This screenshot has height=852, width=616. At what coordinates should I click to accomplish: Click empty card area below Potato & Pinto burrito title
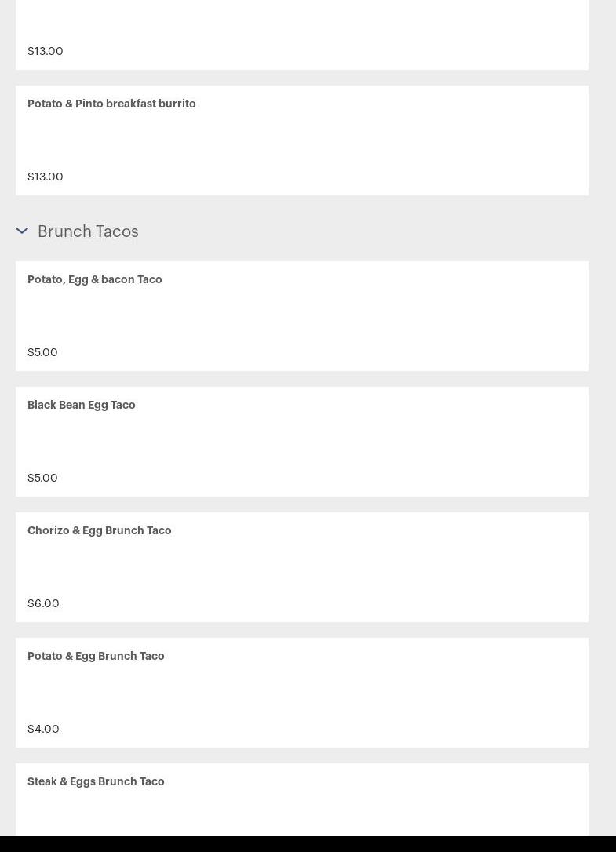point(302,140)
